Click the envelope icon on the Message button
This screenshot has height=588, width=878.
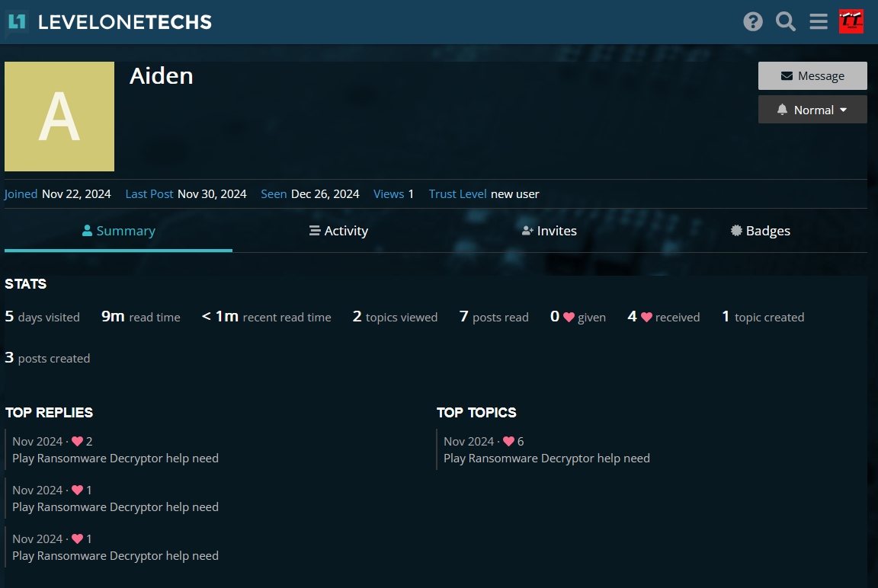tap(789, 75)
